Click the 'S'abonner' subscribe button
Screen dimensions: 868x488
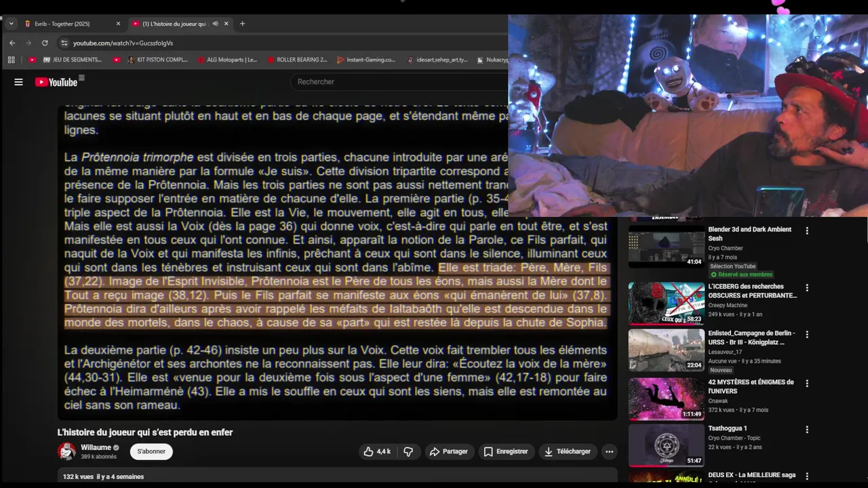(x=151, y=451)
